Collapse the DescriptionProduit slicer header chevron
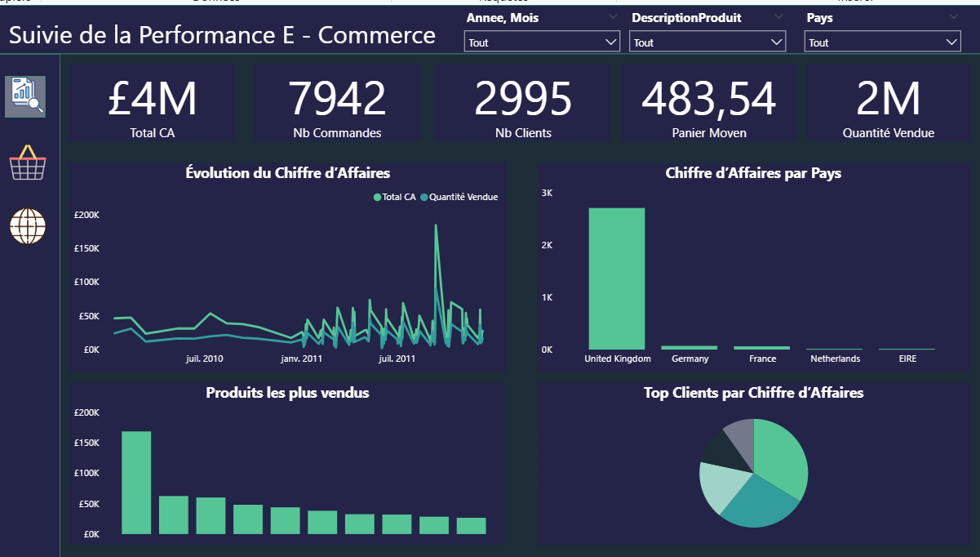 (x=779, y=17)
